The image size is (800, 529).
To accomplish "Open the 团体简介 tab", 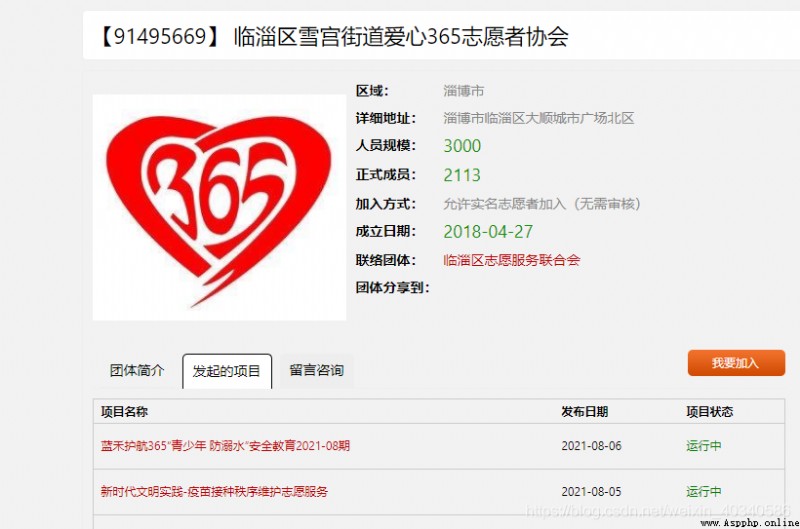I will 137,370.
